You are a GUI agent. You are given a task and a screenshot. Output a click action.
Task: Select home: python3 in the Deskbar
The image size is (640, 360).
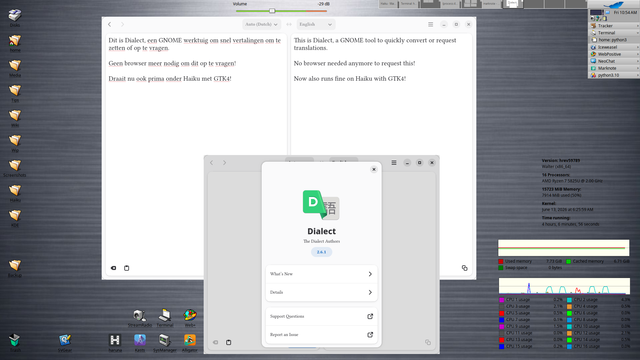pyautogui.click(x=614, y=40)
